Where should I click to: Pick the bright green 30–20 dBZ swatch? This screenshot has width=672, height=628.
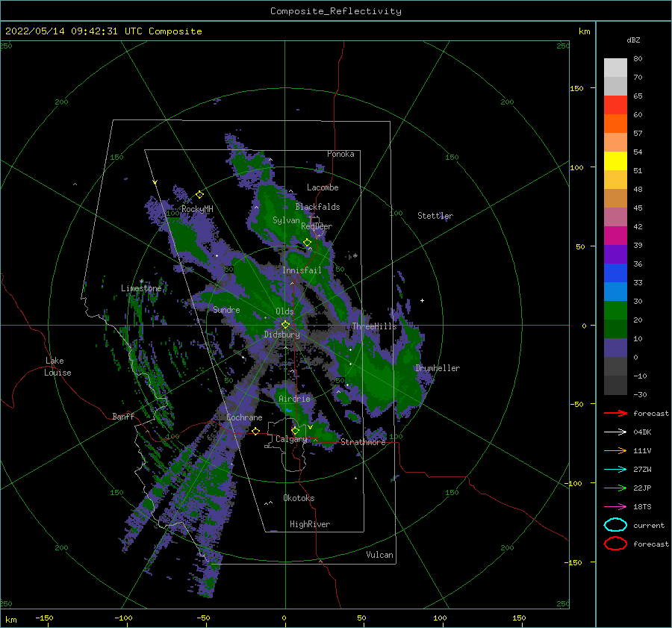coord(615,311)
